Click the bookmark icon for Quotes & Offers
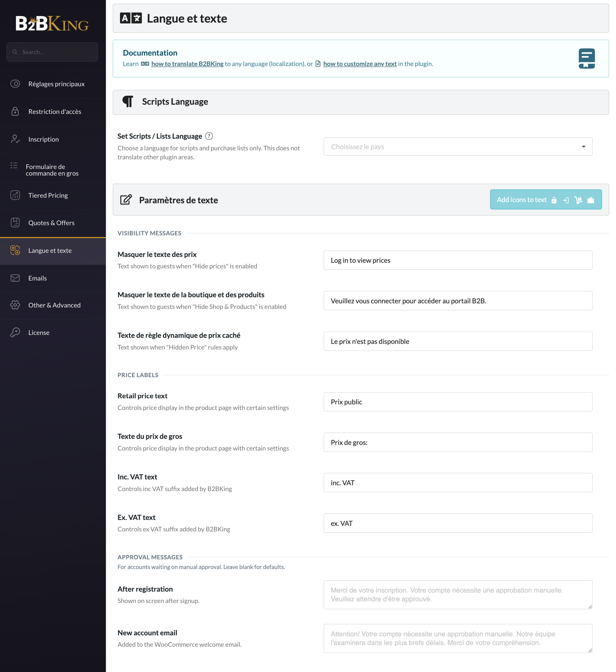 15,222
